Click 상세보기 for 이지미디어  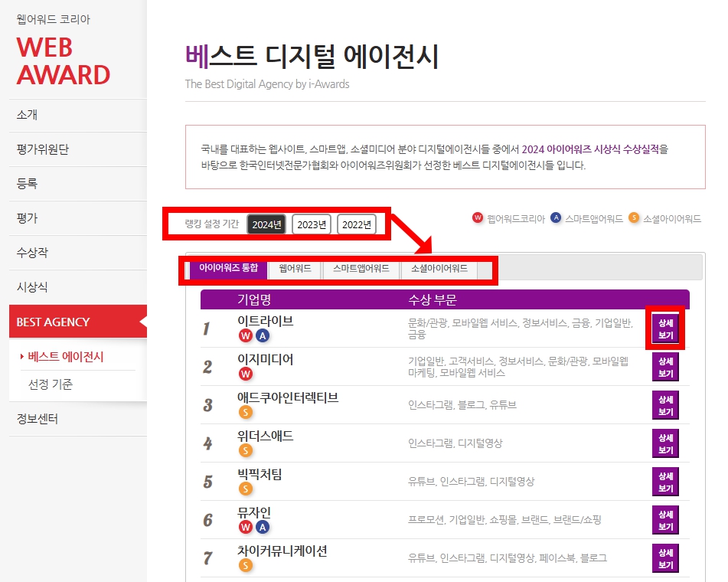(665, 367)
